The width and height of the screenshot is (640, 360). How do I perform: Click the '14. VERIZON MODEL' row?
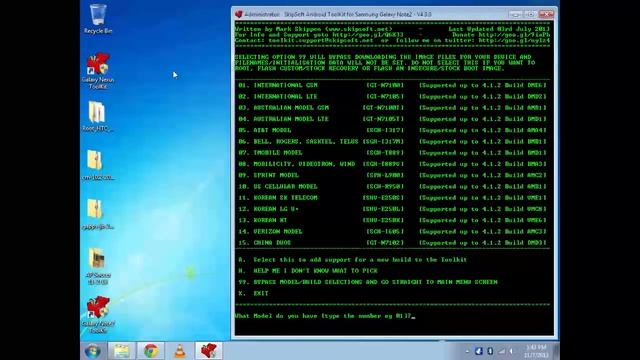[393, 231]
